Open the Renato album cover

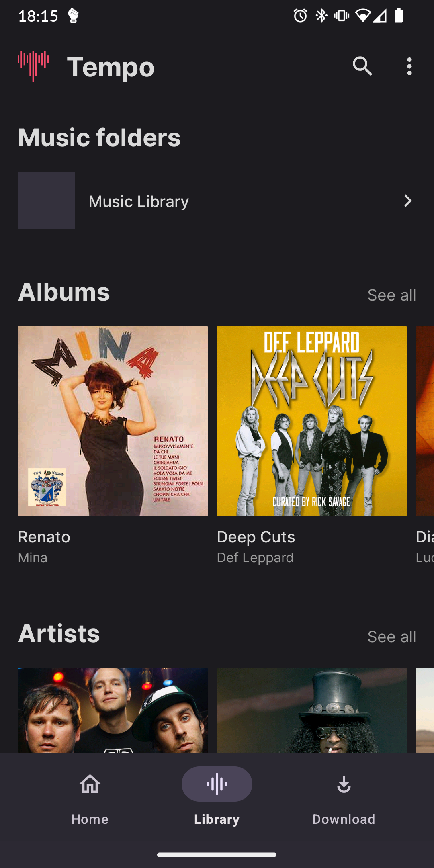point(113,421)
